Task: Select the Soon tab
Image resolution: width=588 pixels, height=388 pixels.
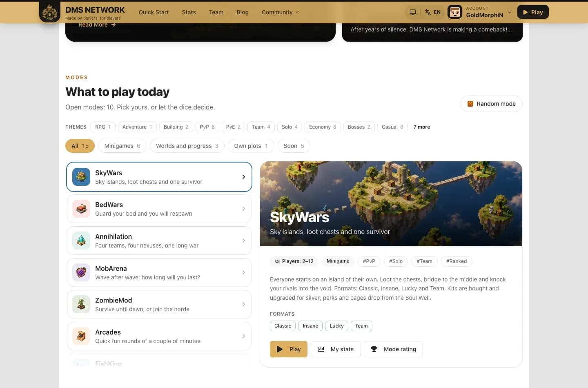Action: pos(294,146)
